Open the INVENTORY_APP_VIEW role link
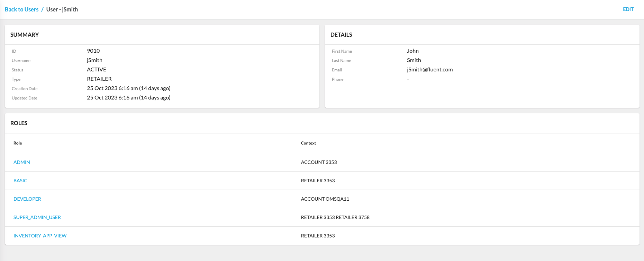 tap(40, 236)
